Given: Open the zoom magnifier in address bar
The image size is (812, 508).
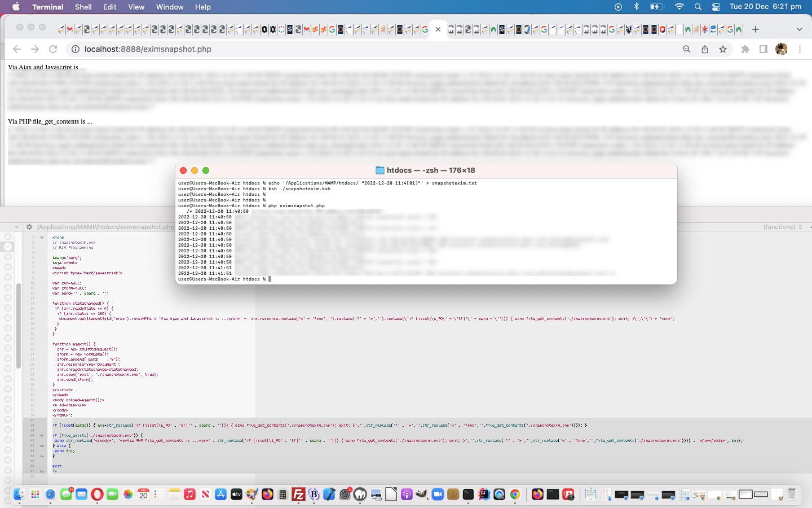Looking at the screenshot, I should (686, 49).
